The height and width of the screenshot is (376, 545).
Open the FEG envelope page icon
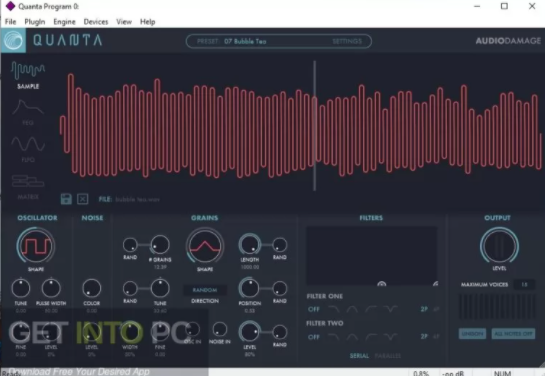point(28,107)
